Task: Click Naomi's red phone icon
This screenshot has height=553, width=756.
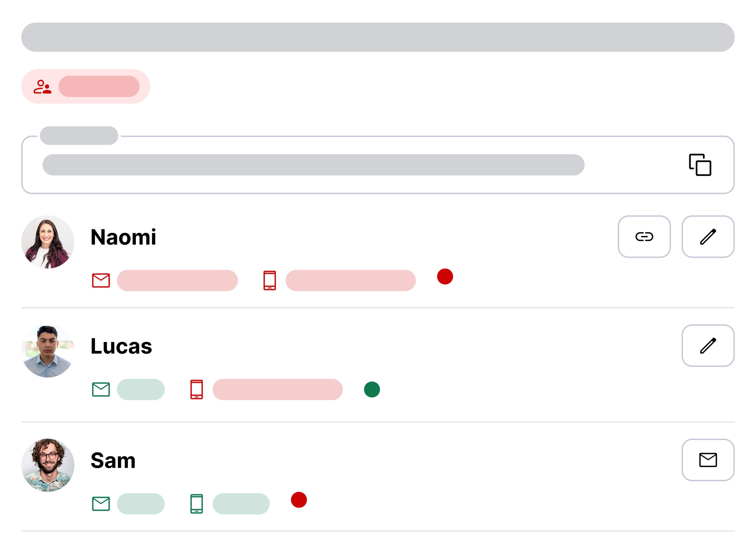Action: 270,280
